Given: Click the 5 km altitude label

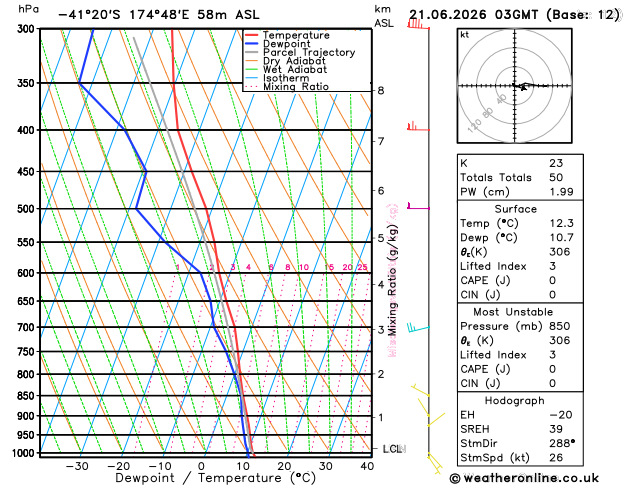Looking at the screenshot, I should point(381,238).
